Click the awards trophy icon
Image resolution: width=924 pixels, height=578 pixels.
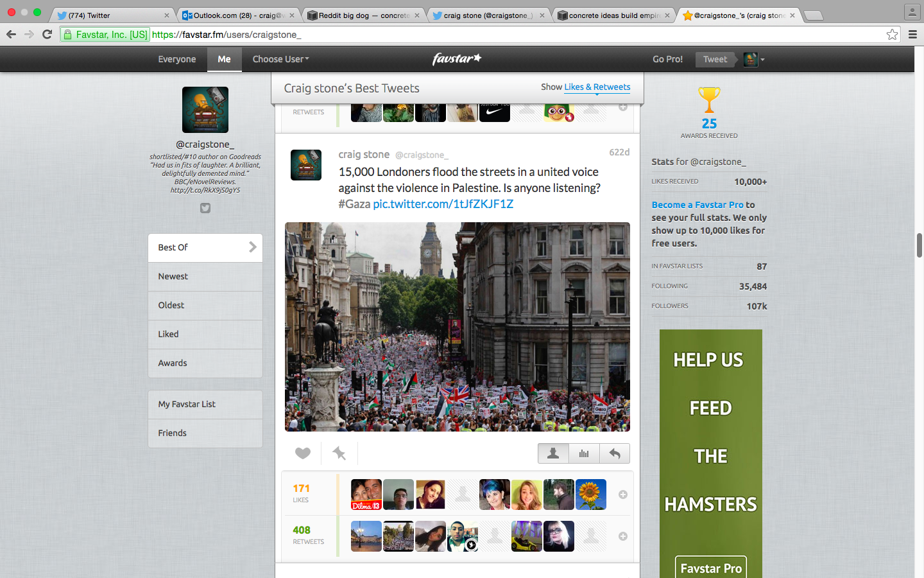pyautogui.click(x=709, y=100)
